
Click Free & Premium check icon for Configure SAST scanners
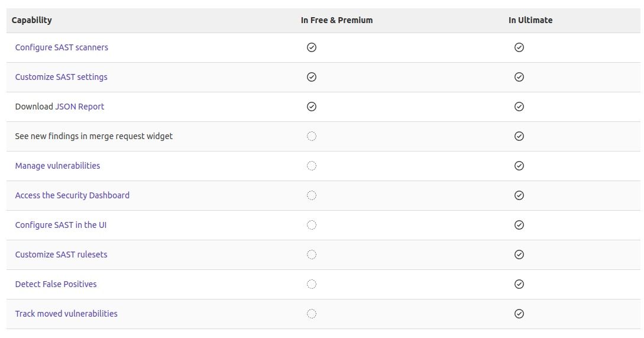[312, 47]
